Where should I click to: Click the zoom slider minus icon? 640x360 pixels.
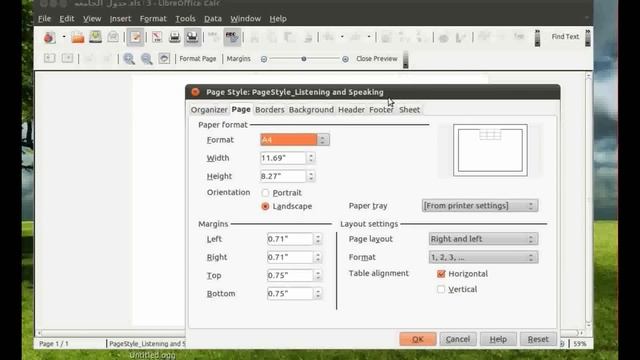coord(264,59)
